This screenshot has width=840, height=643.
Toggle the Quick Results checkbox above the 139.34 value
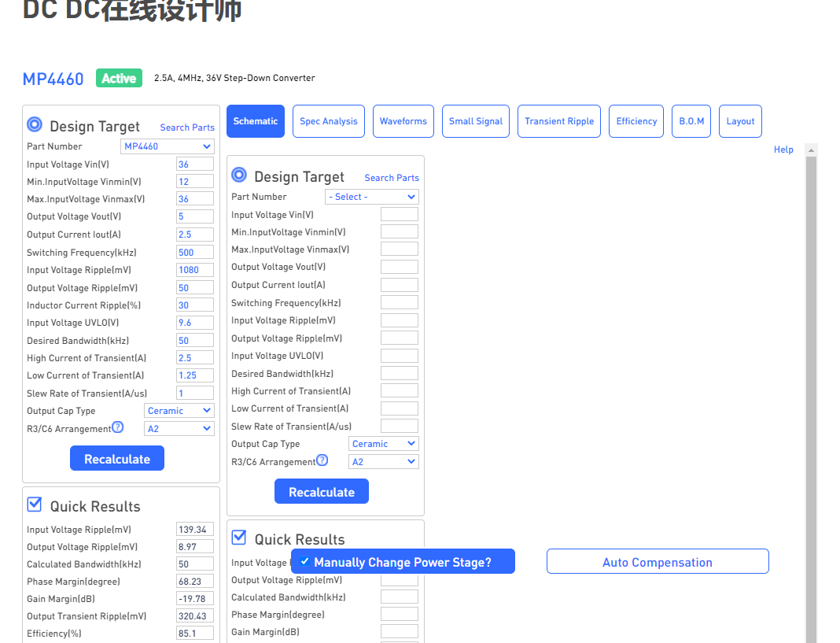pyautogui.click(x=35, y=504)
